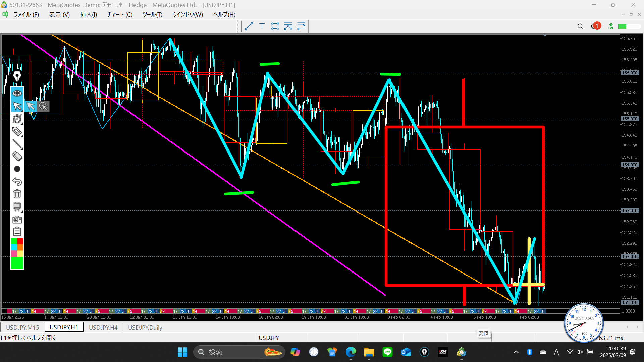Open Microsoft Edge from the taskbar

click(351, 352)
